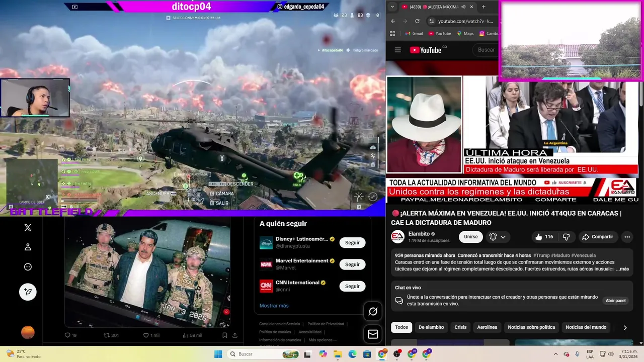Open a new Chrome tab
Image resolution: width=644 pixels, height=362 pixels.
tap(484, 7)
